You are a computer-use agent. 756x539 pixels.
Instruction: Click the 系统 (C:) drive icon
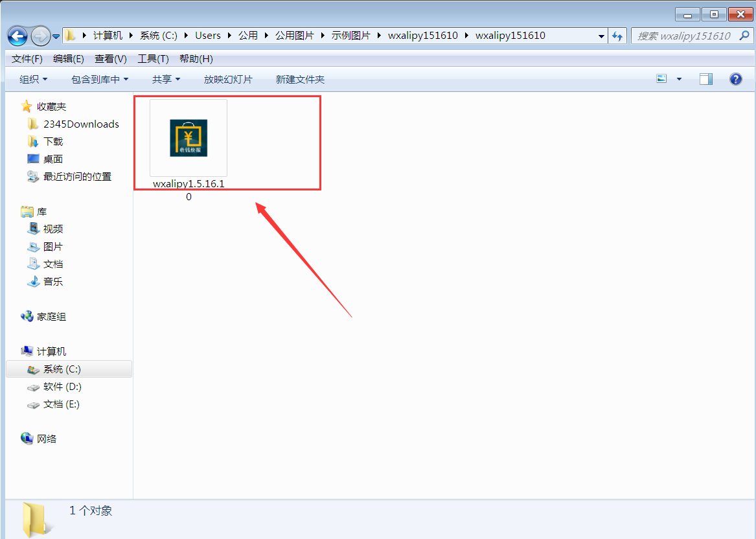pyautogui.click(x=33, y=370)
